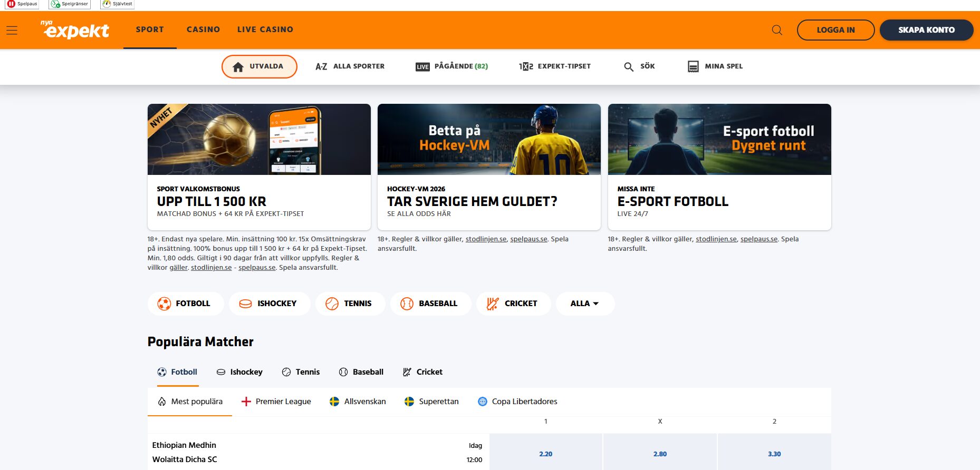Pick draw odds 2.80
980x470 pixels.
tap(660, 454)
